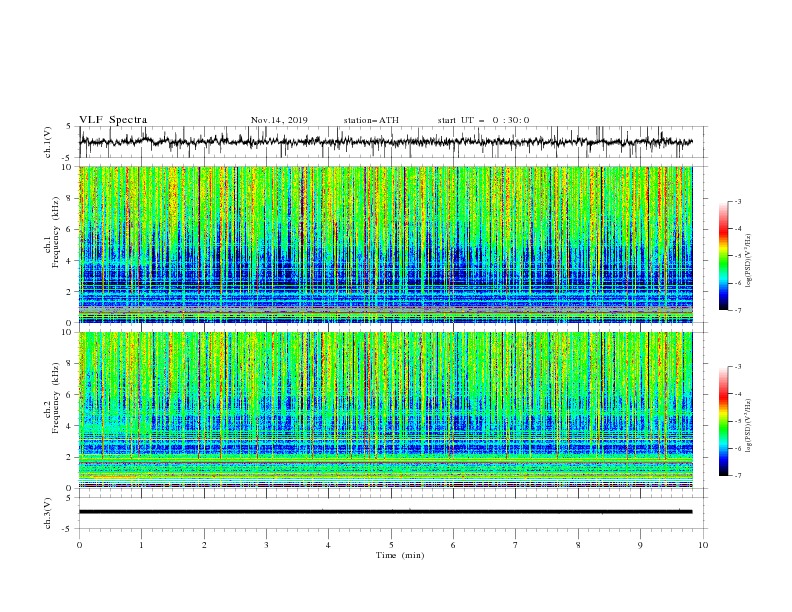792x612 pixels.
Task: Click time axis tick label '1'
Action: 142,545
